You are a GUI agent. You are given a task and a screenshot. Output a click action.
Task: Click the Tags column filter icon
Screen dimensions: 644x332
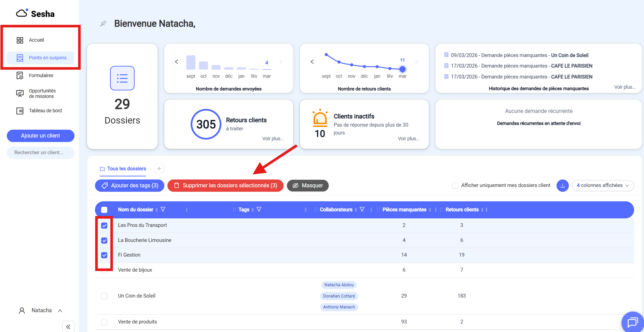pos(259,210)
